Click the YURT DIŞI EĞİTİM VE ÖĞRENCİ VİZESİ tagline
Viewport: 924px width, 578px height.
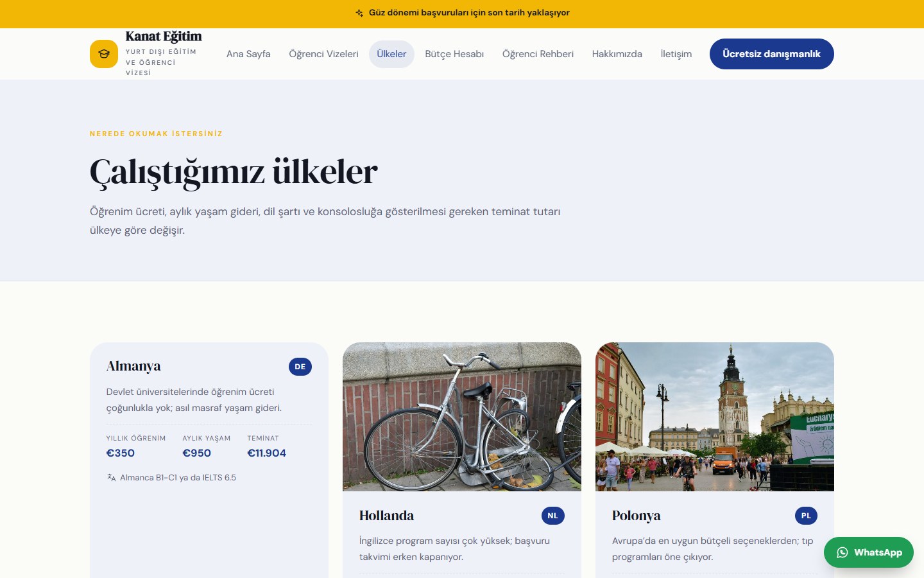click(x=161, y=62)
